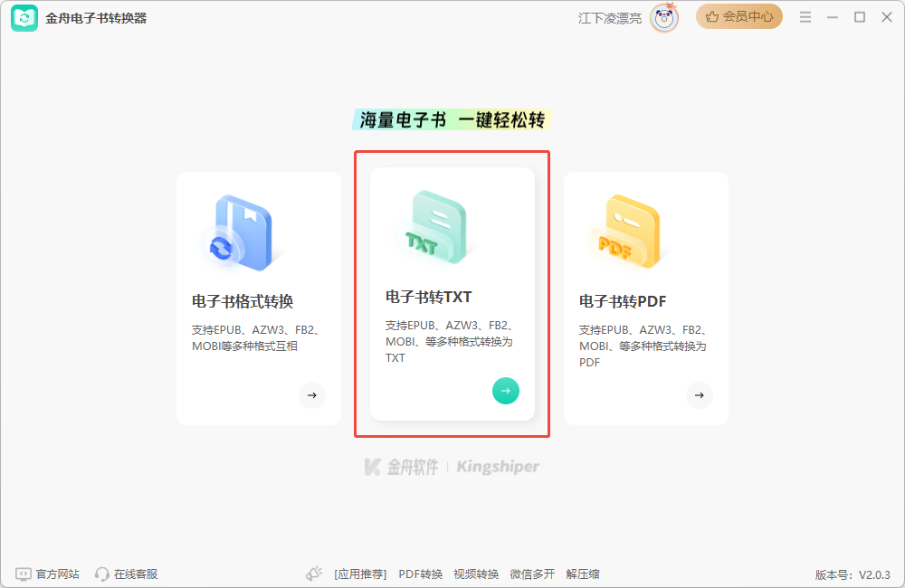Screen dimensions: 905x588
Task: Open 在线客服 online support link
Action: click(136, 574)
